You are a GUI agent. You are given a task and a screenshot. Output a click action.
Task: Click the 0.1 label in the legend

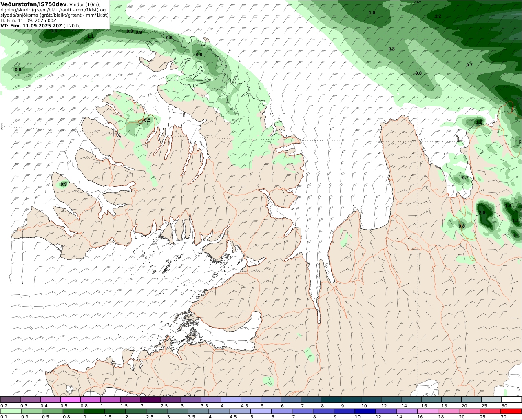3,417
